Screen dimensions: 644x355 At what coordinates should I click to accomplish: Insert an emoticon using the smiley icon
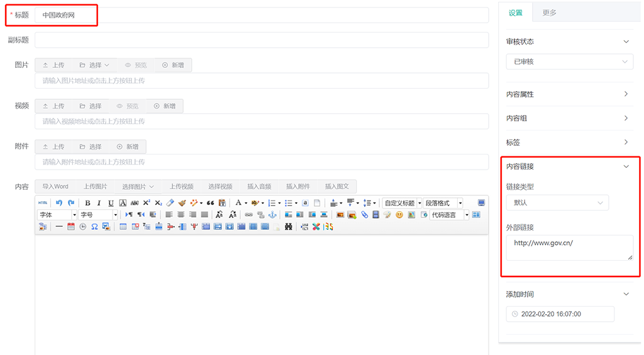point(399,215)
